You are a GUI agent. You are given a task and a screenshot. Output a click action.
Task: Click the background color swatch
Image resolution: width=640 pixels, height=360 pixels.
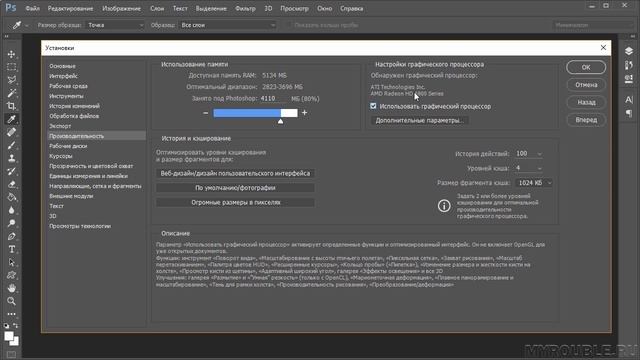click(15, 341)
